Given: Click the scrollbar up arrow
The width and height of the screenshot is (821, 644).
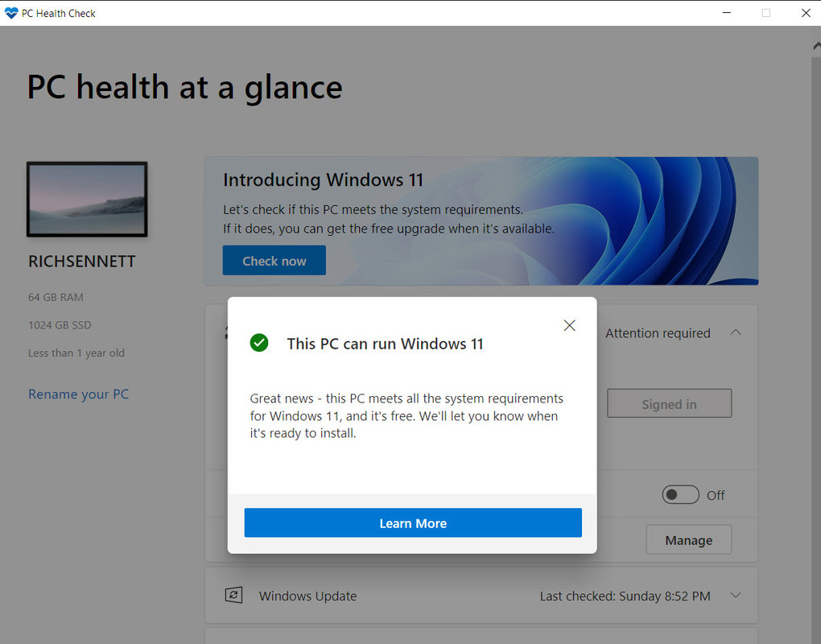Looking at the screenshot, I should click(x=816, y=46).
